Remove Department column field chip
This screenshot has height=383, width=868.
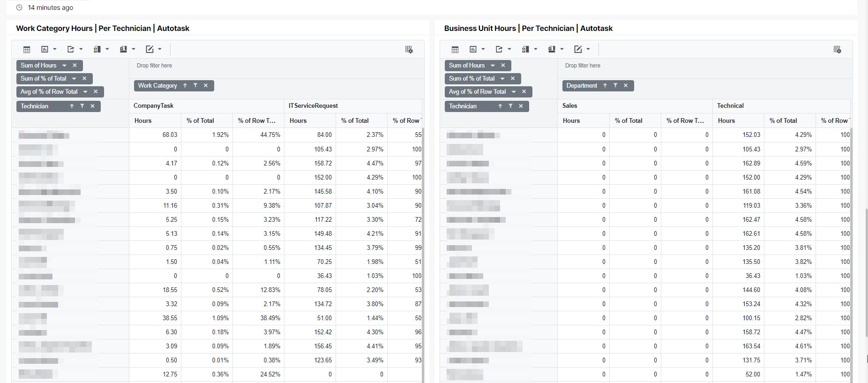pyautogui.click(x=626, y=85)
